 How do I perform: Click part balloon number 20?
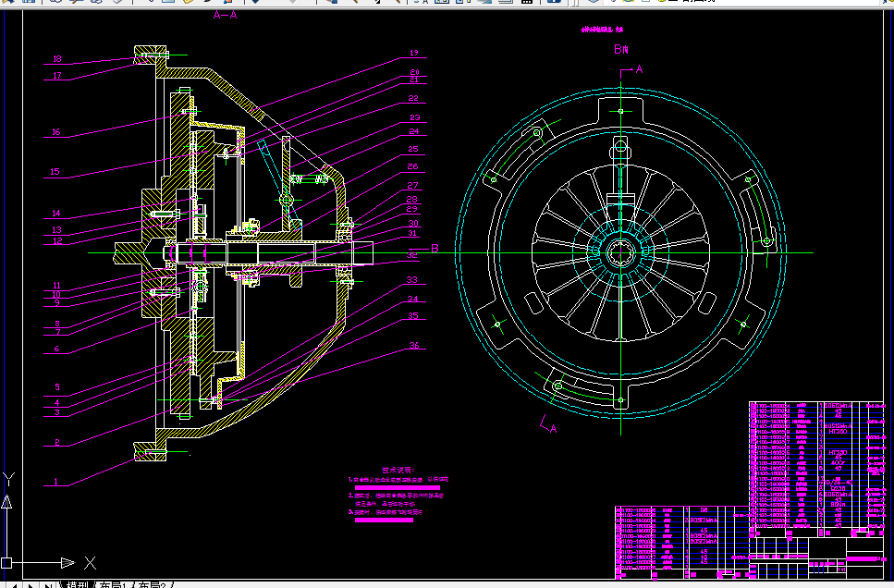(x=414, y=72)
